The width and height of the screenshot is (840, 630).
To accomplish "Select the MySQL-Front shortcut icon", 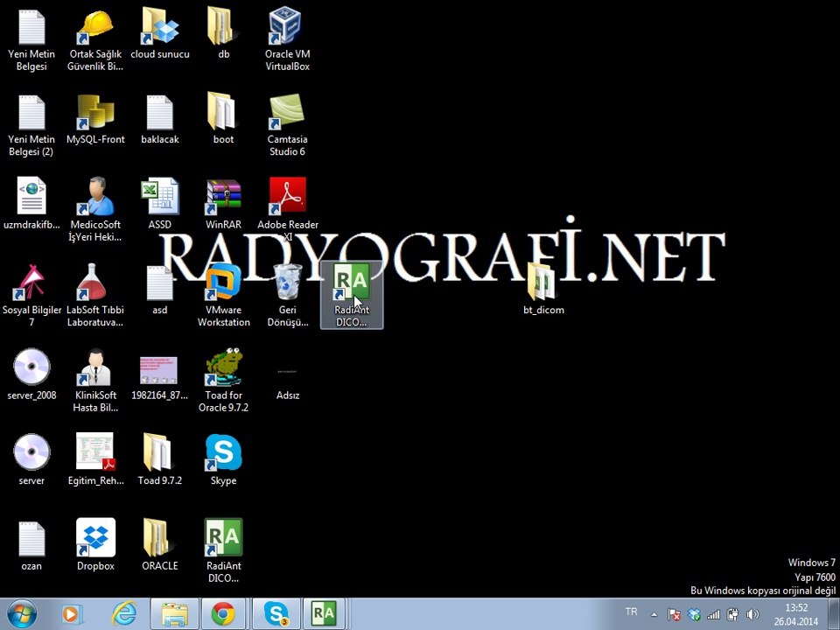I will (x=95, y=118).
